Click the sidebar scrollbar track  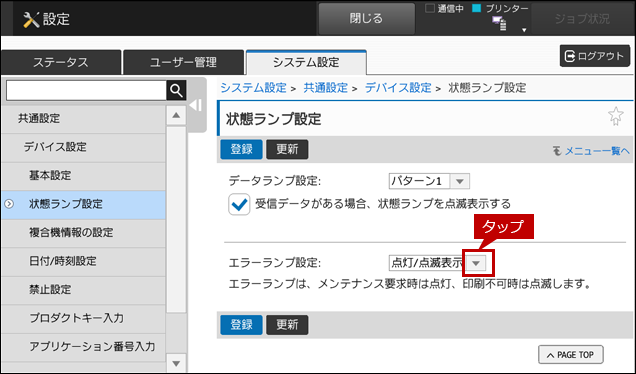point(176,239)
